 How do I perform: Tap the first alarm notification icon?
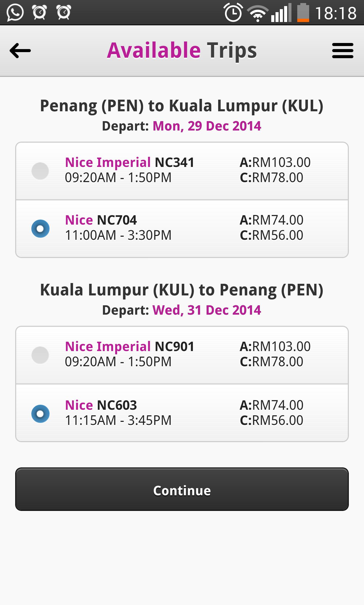coord(40,13)
